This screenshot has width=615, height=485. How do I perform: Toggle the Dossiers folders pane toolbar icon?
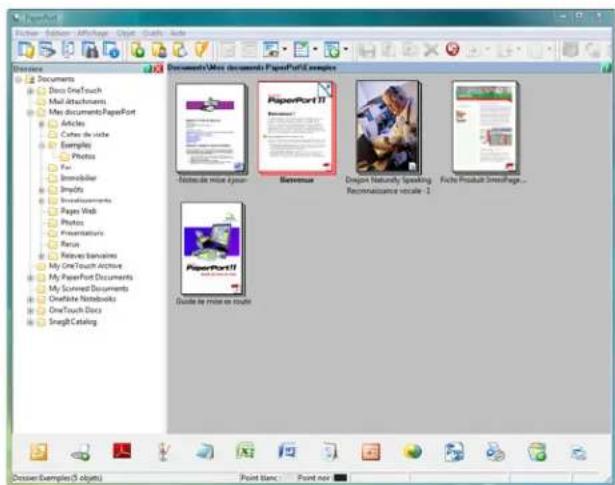(x=27, y=50)
